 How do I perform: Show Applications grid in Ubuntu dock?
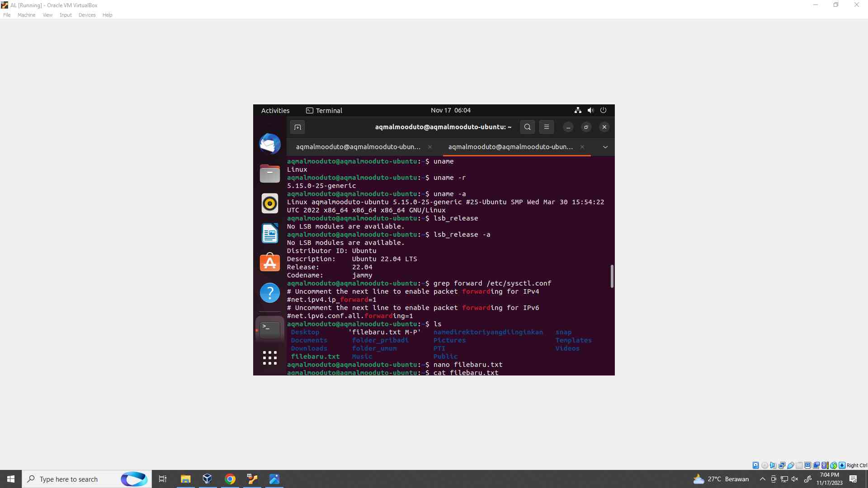(270, 358)
